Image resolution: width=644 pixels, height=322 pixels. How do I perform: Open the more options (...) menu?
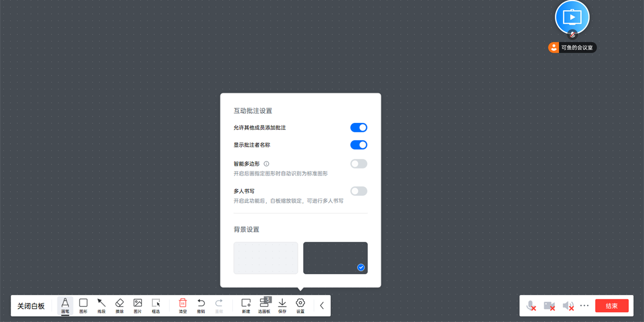click(584, 305)
